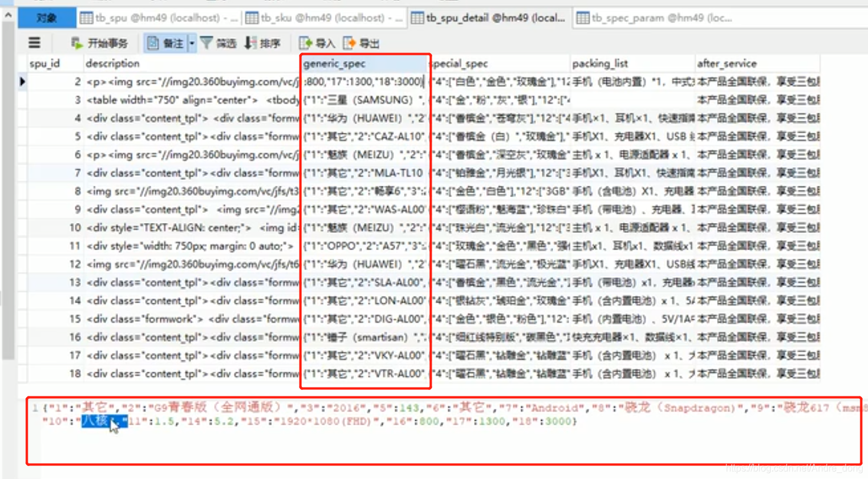Switch to the tb_spec_param table tab
The width and height of the screenshot is (868, 479).
pos(656,18)
